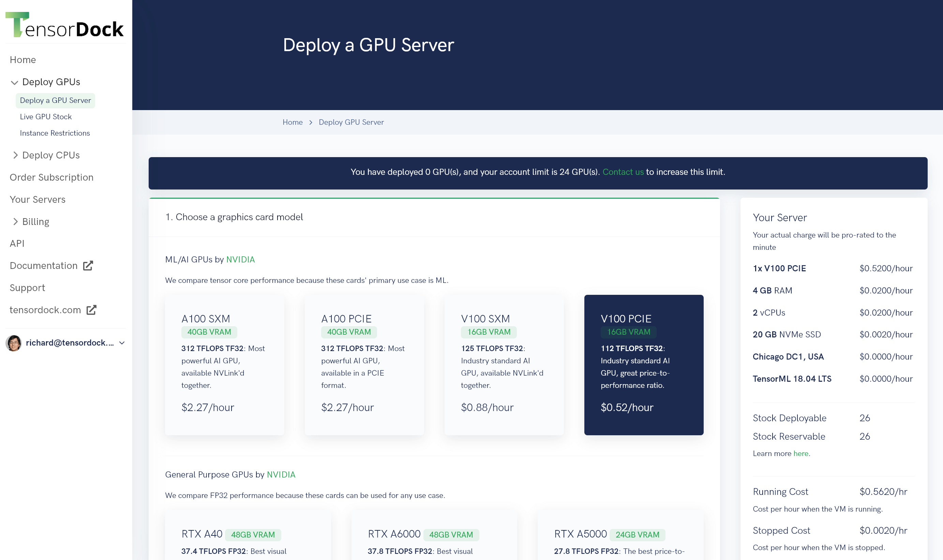The height and width of the screenshot is (560, 943).
Task: Click the Stopped Cost $0.0020/hr value
Action: tap(883, 531)
